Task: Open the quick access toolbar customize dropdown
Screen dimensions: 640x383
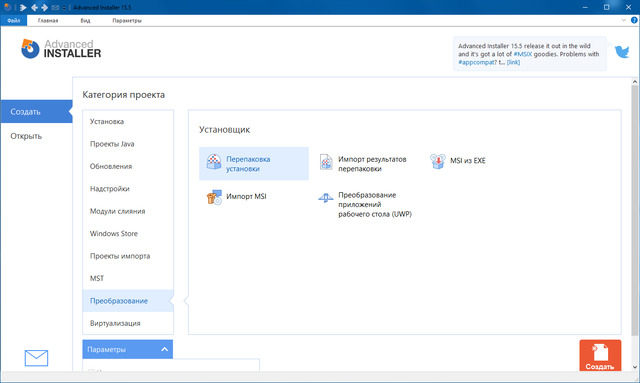Action: [x=64, y=8]
